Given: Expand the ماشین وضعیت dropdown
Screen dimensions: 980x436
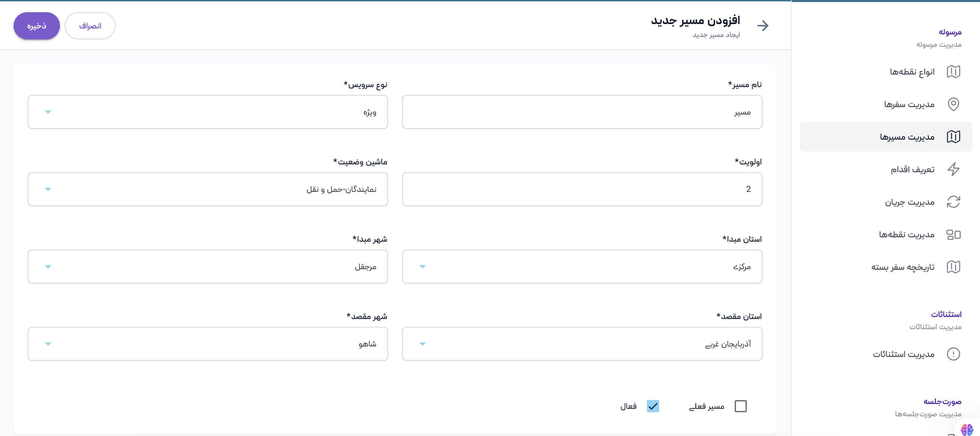Looking at the screenshot, I should click(208, 189).
